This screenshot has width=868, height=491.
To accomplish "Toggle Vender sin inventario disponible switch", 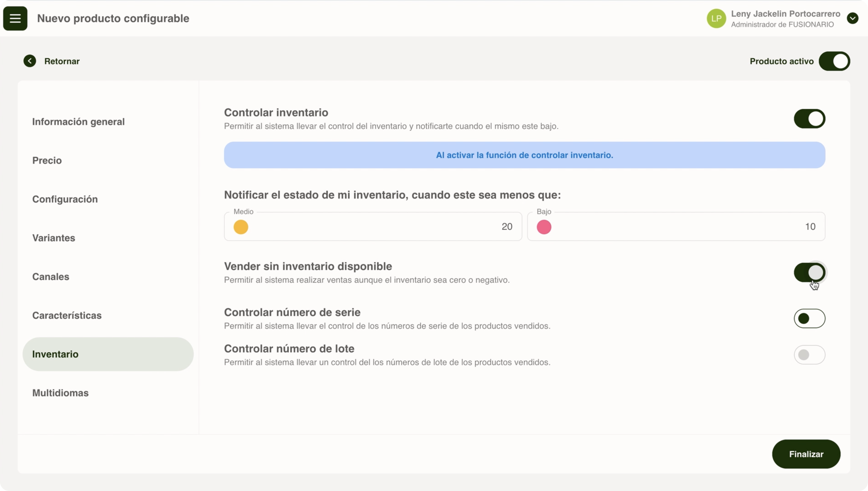I will 809,272.
